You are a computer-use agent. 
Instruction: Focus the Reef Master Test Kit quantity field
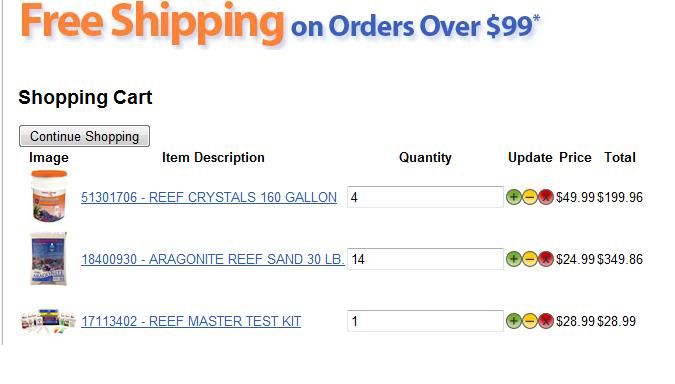(x=425, y=321)
